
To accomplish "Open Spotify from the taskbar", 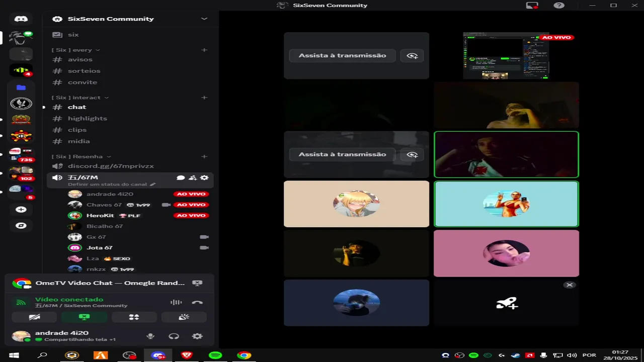I will tap(215, 355).
